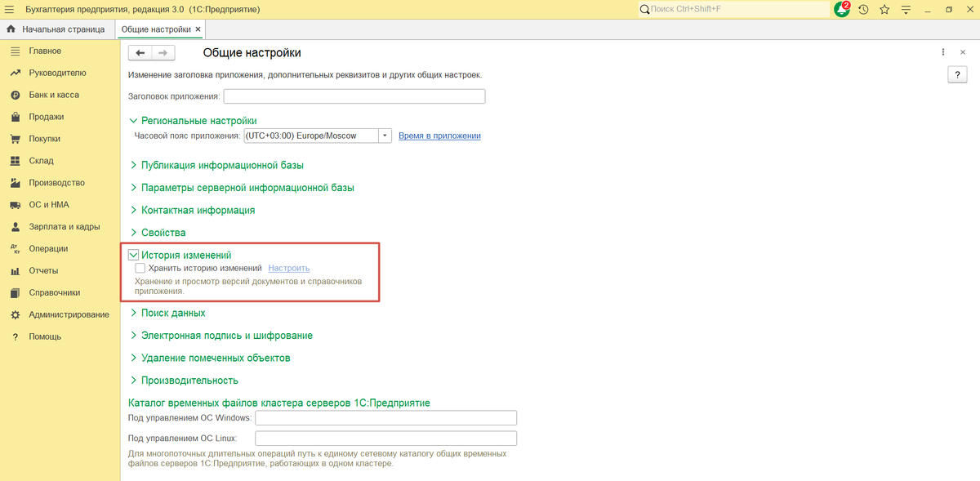Viewport: 980px width, 481px height.
Task: Select the Общие настройки tab
Action: coord(155,29)
